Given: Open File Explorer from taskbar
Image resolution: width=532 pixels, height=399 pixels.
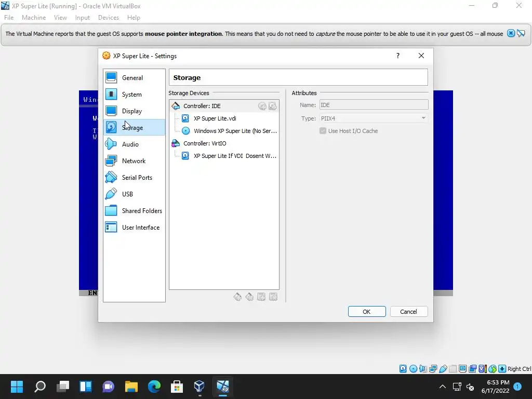Looking at the screenshot, I should 131,387.
